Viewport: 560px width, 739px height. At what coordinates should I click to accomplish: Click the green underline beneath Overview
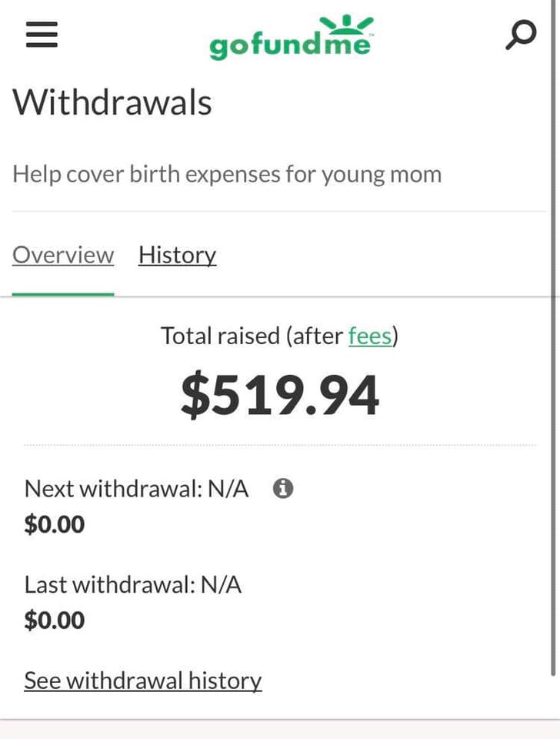point(63,293)
